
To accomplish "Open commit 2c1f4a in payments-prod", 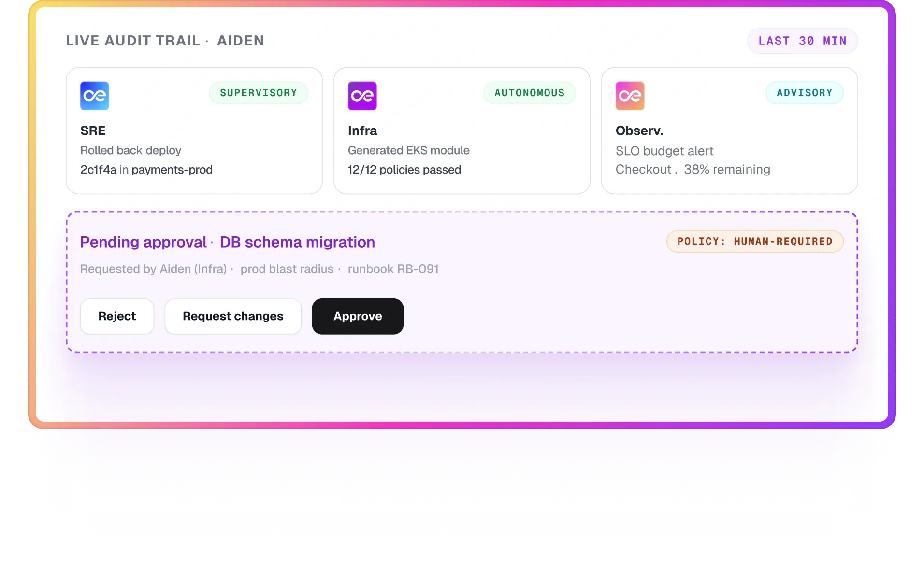I will pyautogui.click(x=146, y=170).
